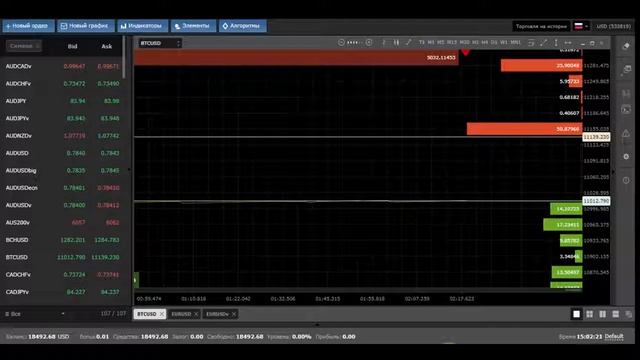
Task: Select vertical split layout icon
Action: click(602, 314)
